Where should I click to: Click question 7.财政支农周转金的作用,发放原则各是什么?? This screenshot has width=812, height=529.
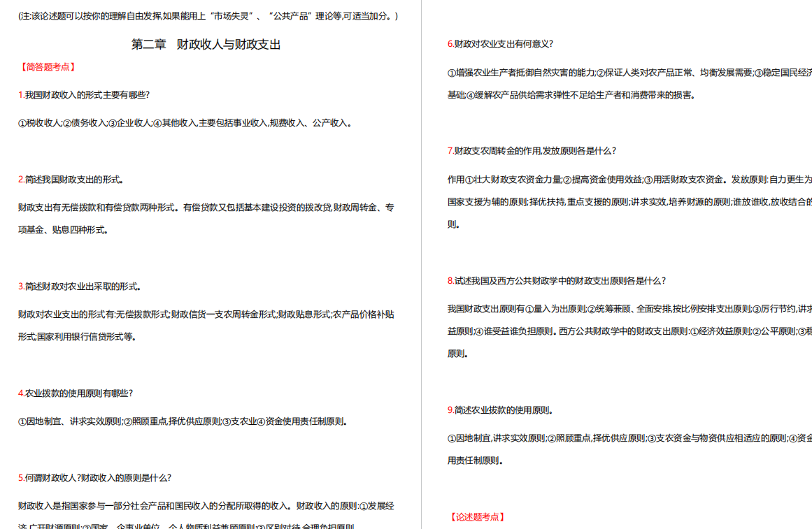(x=532, y=151)
